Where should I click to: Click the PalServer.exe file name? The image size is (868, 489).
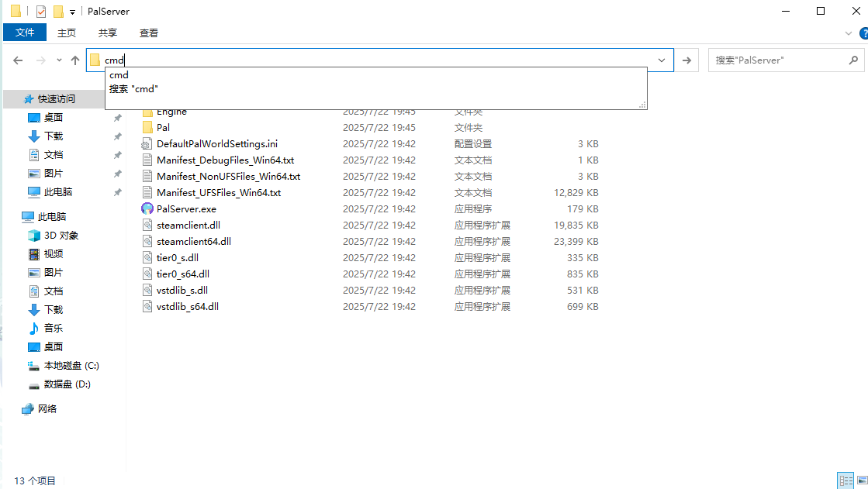pos(186,209)
